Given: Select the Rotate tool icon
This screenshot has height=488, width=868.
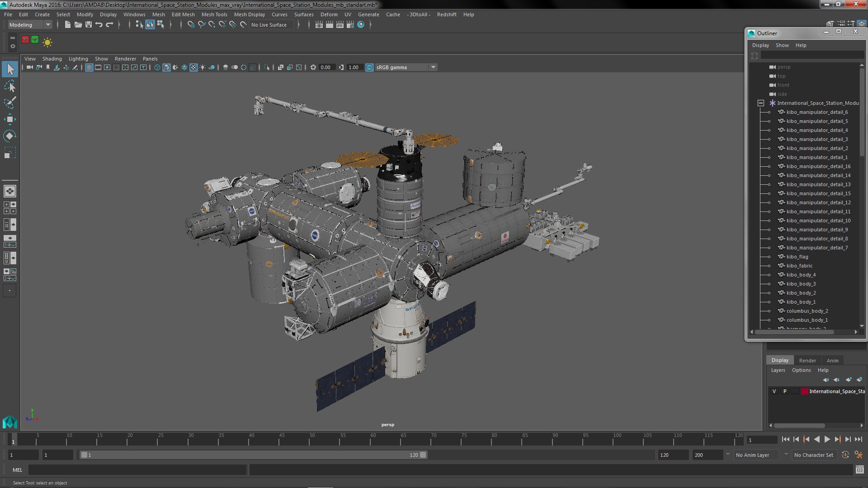Looking at the screenshot, I should pyautogui.click(x=9, y=136).
